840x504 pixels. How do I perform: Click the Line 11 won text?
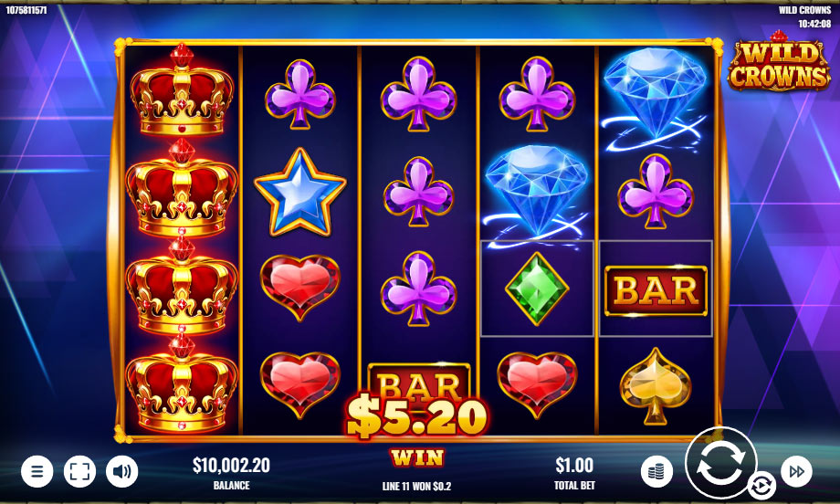coord(416,487)
